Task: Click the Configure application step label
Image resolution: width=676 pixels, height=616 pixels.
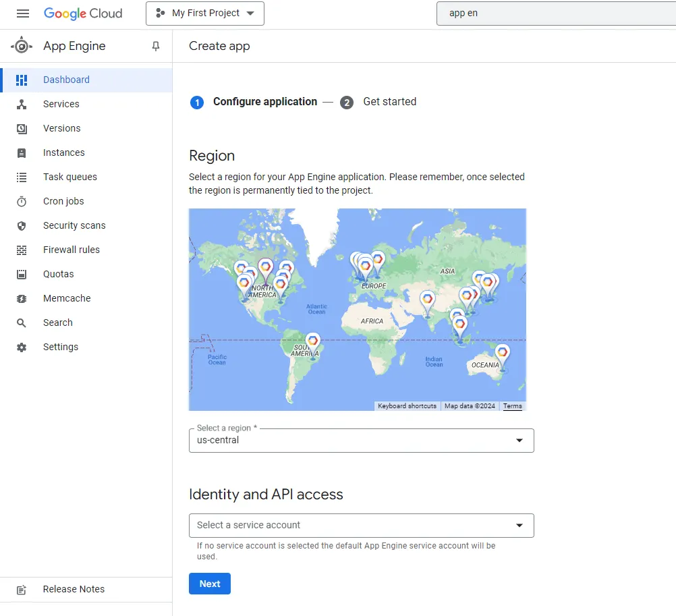Action: (265, 102)
